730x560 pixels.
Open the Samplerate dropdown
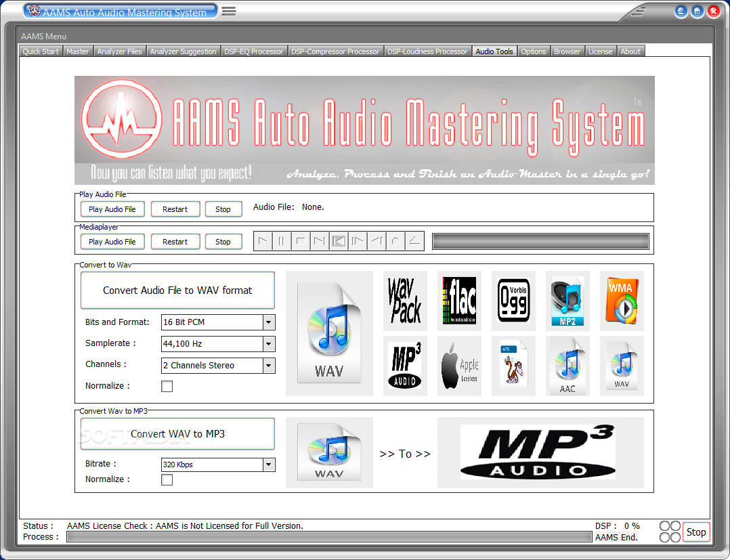click(x=269, y=344)
